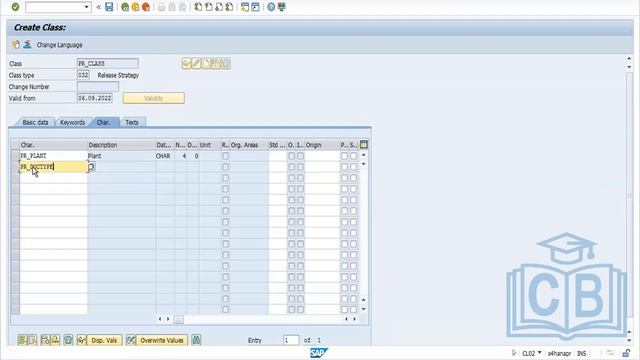Click the Create new session icon
640x360 pixels.
pos(245,7)
